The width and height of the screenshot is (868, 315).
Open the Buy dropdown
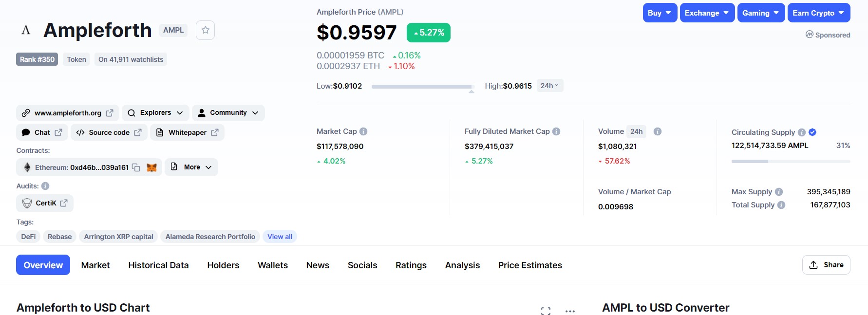click(x=660, y=13)
